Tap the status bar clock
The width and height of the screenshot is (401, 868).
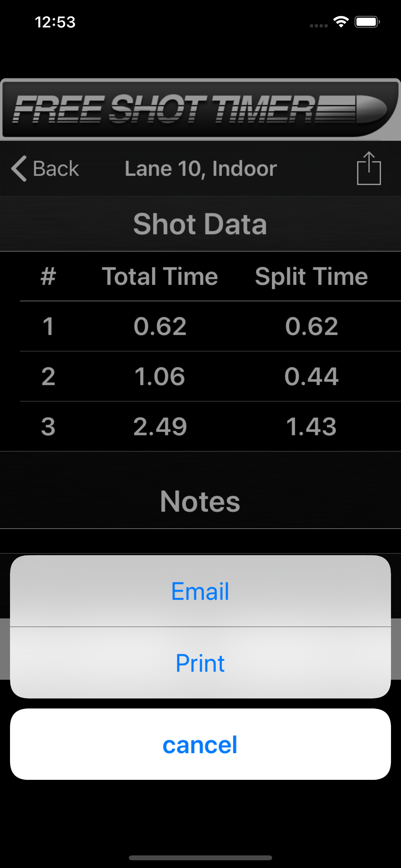coord(55,22)
